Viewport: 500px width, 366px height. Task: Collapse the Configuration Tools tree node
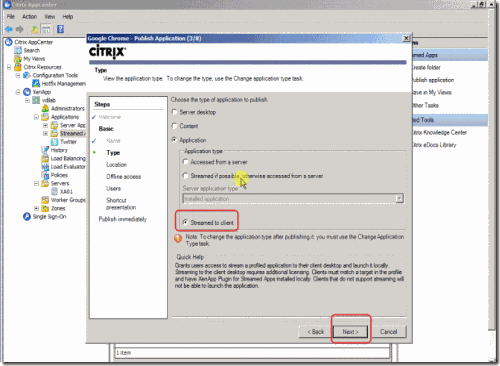(18, 75)
